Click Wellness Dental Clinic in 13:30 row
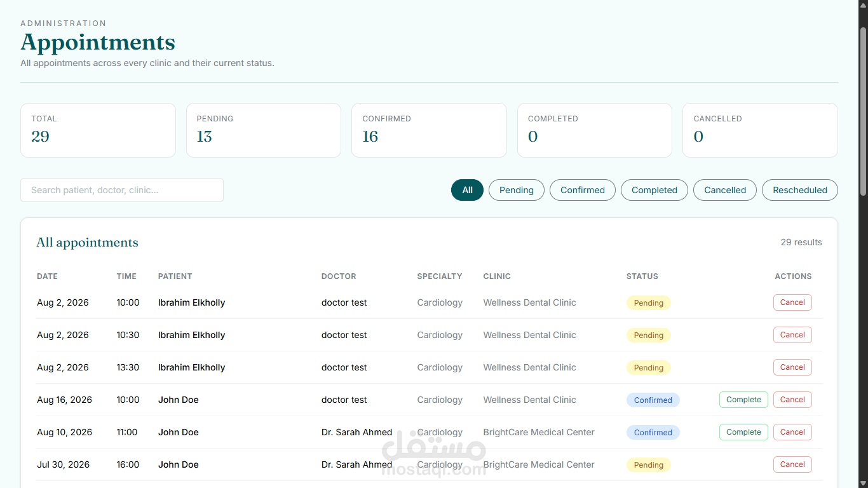Viewport: 868px width, 488px height. click(x=529, y=367)
